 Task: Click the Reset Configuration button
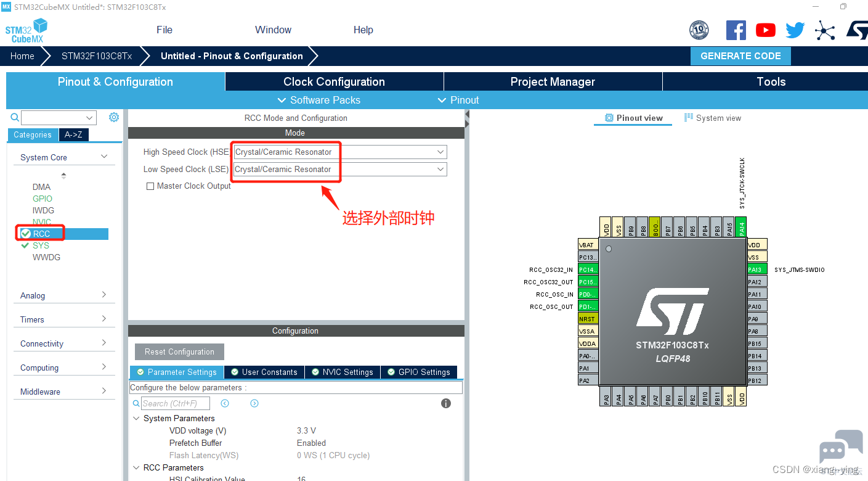[179, 351]
